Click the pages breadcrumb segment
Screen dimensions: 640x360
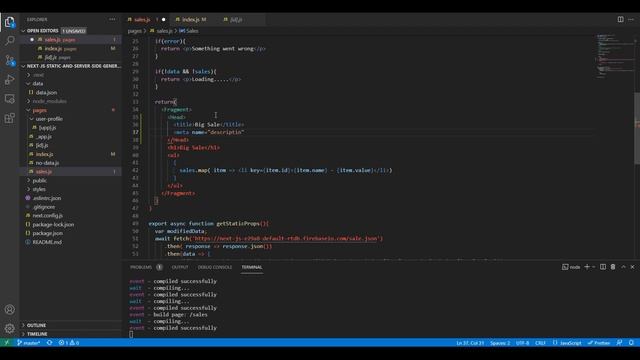134,31
